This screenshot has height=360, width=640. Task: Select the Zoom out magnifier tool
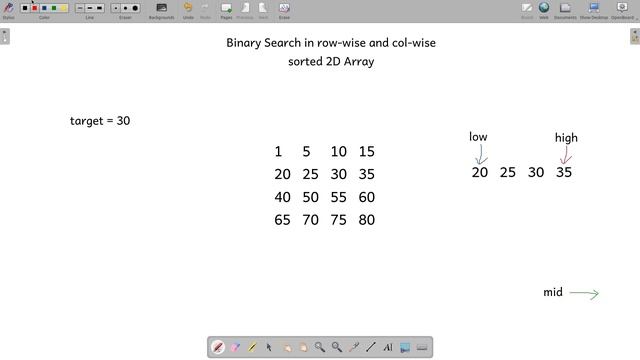pyautogui.click(x=337, y=347)
